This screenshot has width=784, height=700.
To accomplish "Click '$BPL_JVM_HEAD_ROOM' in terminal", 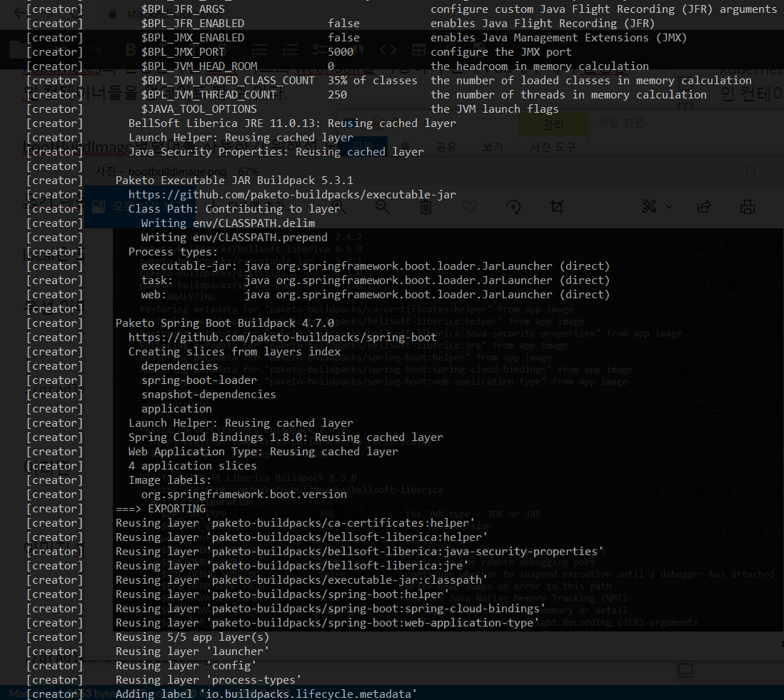I will coord(199,66).
